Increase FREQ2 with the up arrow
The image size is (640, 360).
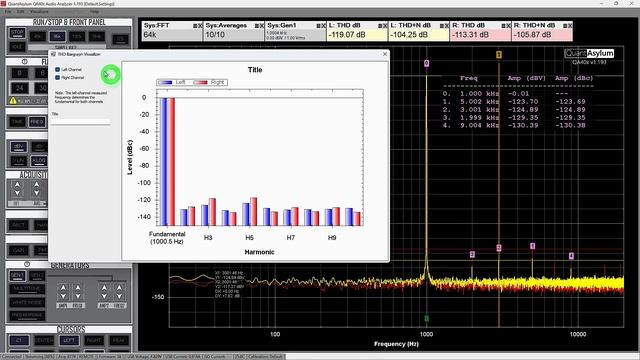pyautogui.click(x=119, y=288)
